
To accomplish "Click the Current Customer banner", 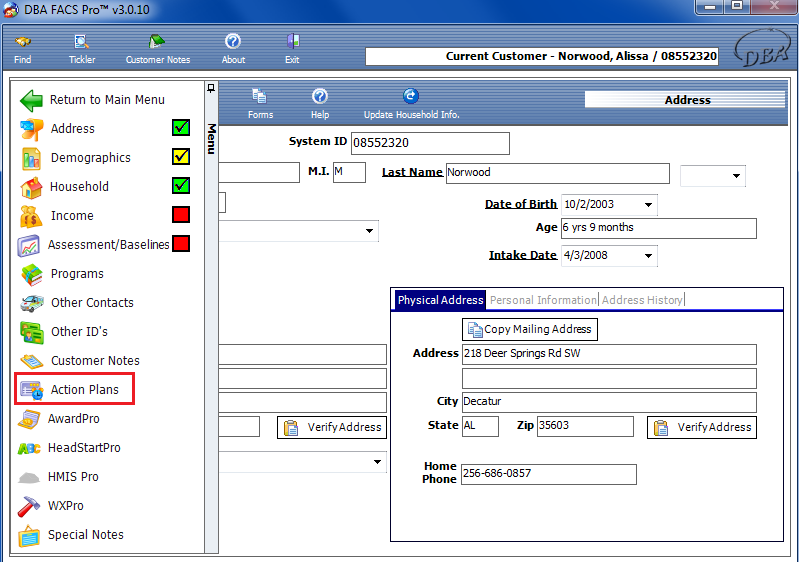I will [542, 56].
